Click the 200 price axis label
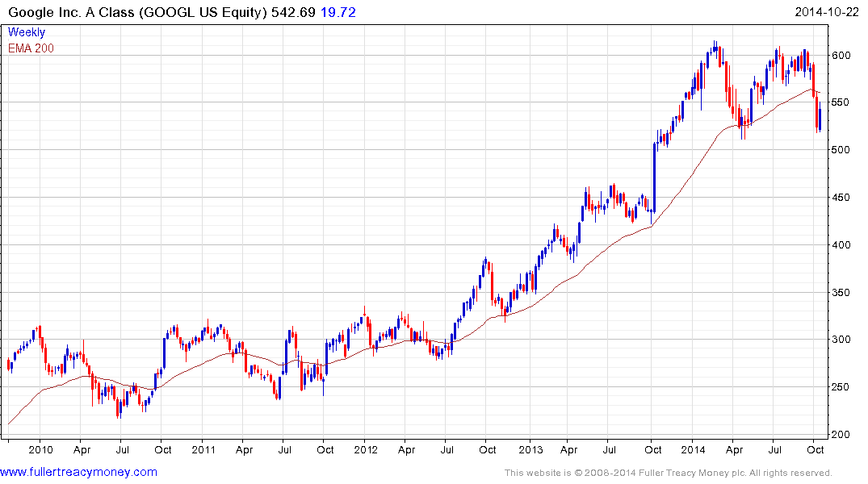Image resolution: width=868 pixels, height=484 pixels. coord(841,435)
